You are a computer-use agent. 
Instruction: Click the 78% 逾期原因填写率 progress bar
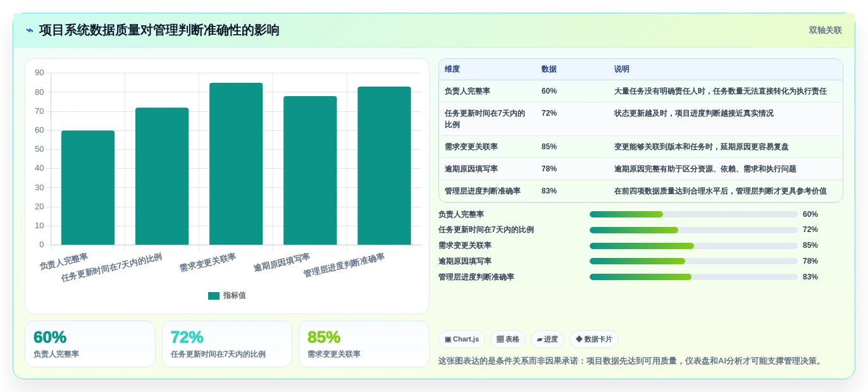pos(693,261)
